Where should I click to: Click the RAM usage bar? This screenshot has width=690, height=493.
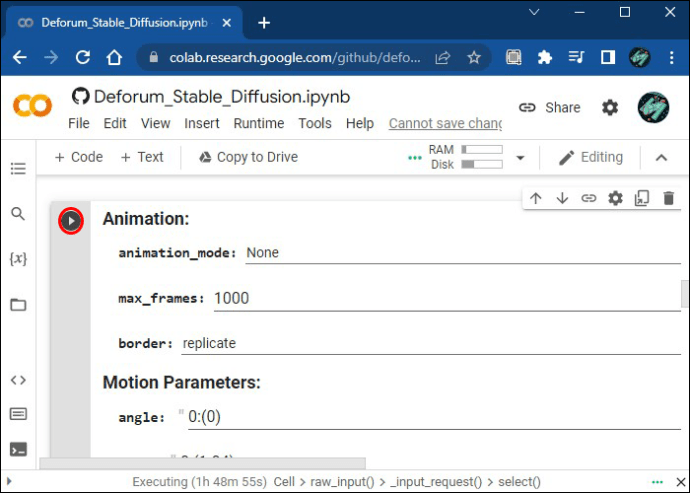point(482,150)
